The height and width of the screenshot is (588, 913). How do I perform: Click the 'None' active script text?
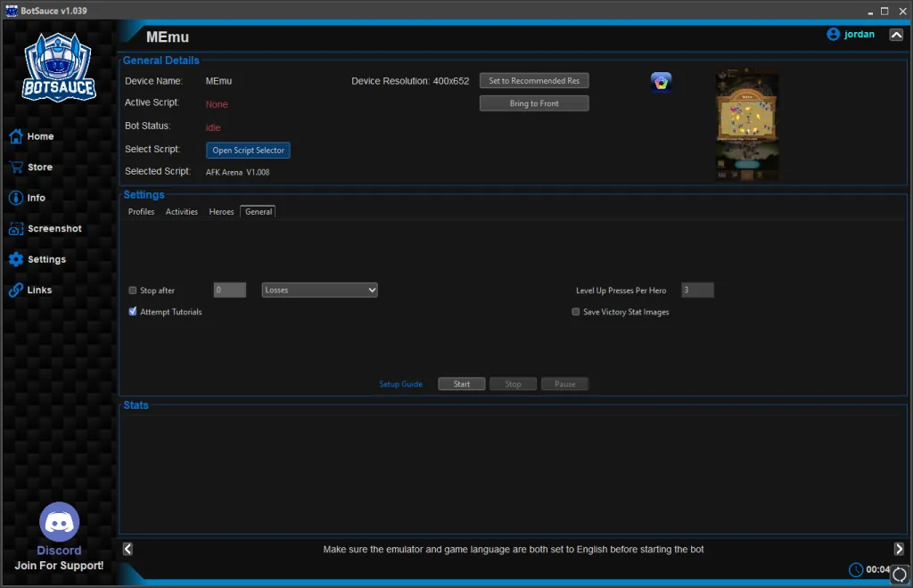pyautogui.click(x=217, y=104)
